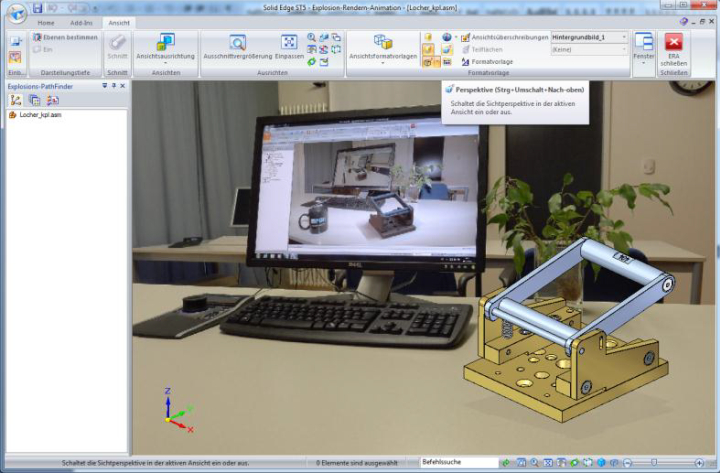Click status bar fit view icon
This screenshot has width=720, height=473.
pyautogui.click(x=548, y=462)
